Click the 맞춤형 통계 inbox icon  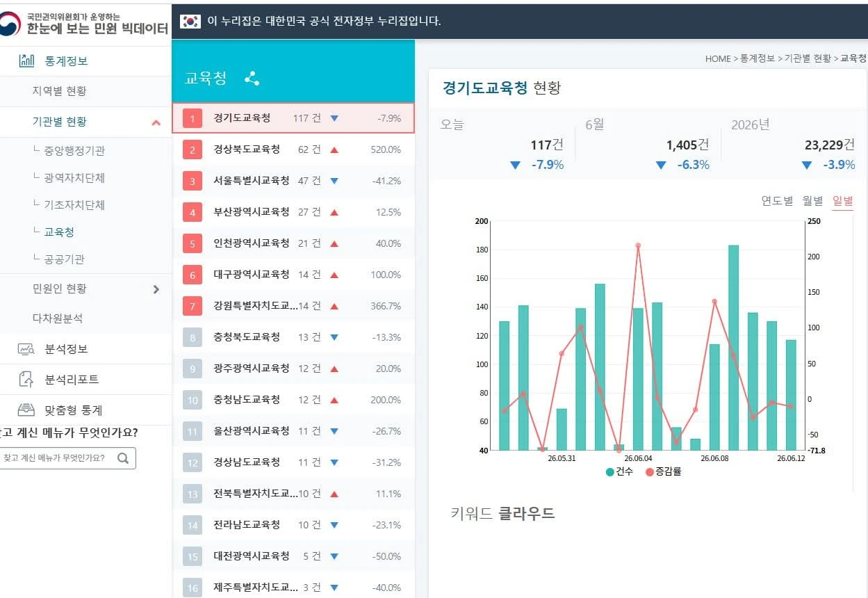26,410
